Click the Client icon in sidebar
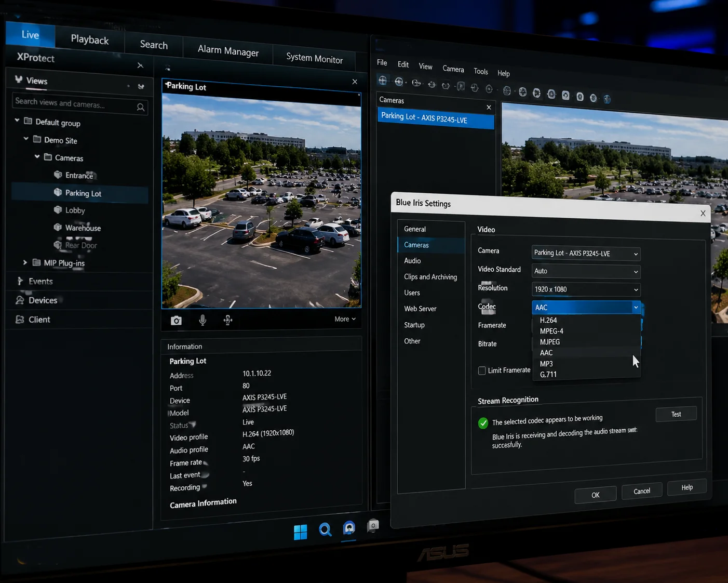728x583 pixels. 20,319
